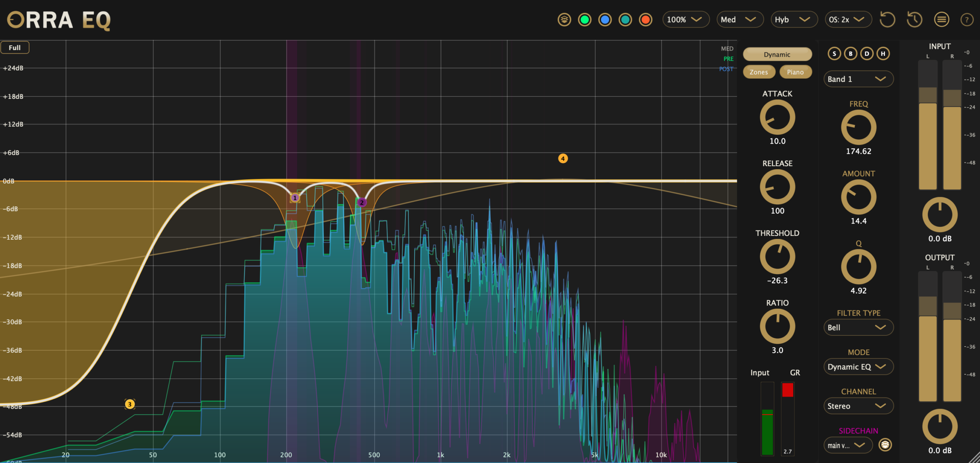Screen dimensions: 980x463
Task: Select the Dynamic tab
Action: [777, 54]
